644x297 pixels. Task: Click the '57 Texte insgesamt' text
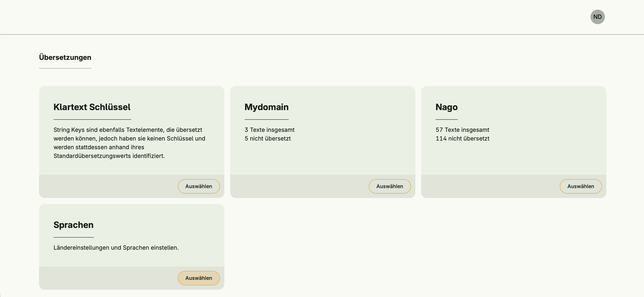[x=462, y=130]
